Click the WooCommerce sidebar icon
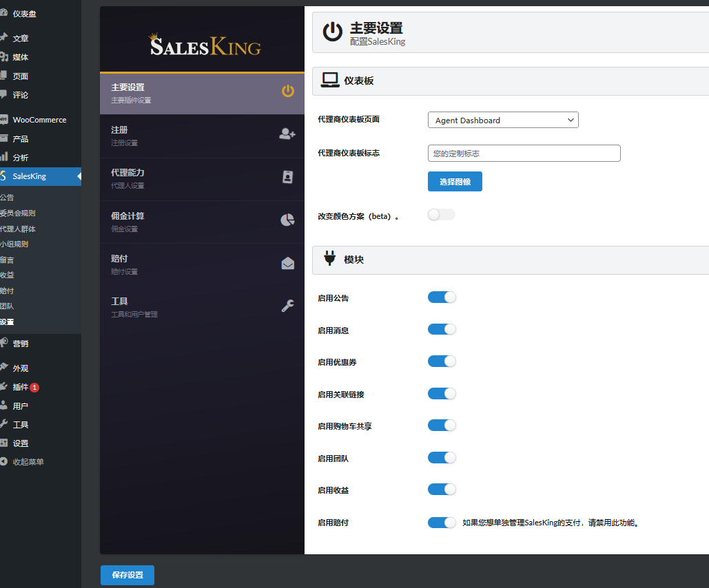The height and width of the screenshot is (588, 709). tap(3, 119)
